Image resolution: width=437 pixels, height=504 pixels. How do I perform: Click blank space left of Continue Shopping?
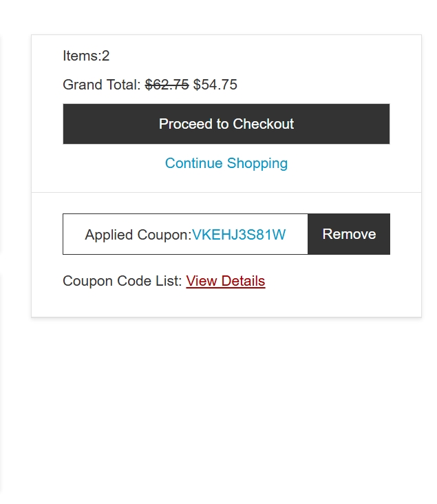[x=103, y=163]
